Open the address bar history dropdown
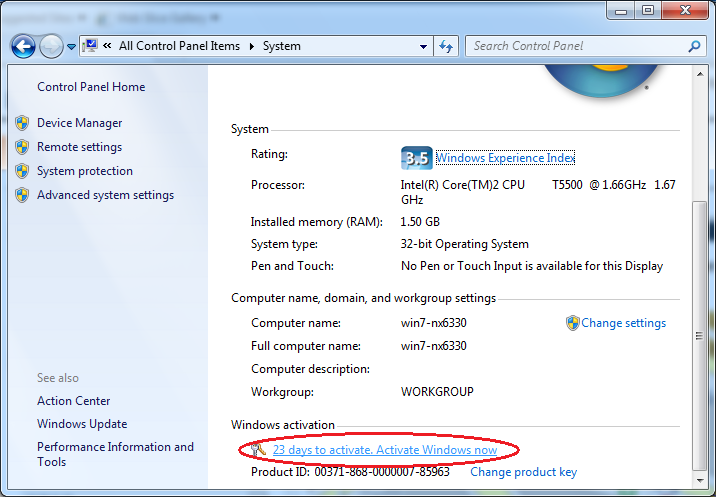The width and height of the screenshot is (716, 497). pyautogui.click(x=423, y=46)
